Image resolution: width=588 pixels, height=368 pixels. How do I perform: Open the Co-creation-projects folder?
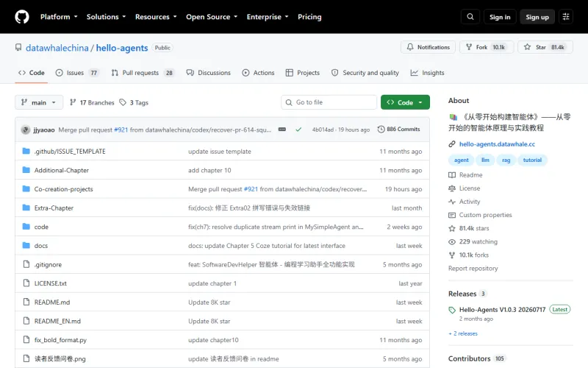tap(63, 189)
